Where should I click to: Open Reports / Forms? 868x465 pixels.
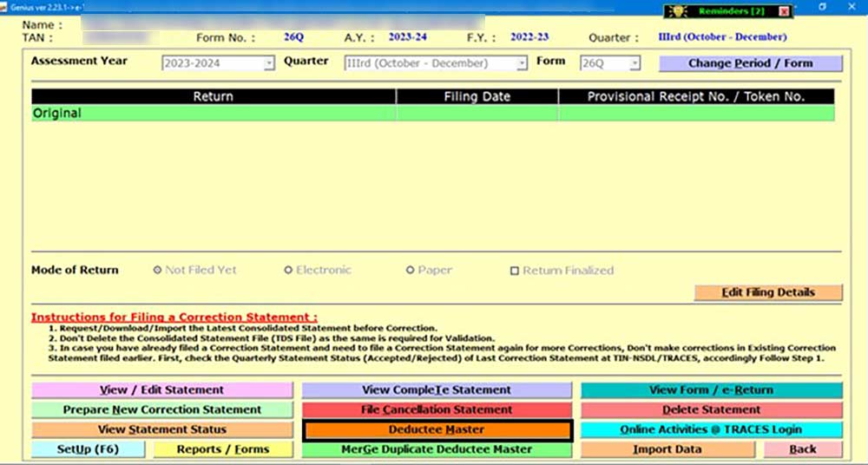(x=223, y=449)
